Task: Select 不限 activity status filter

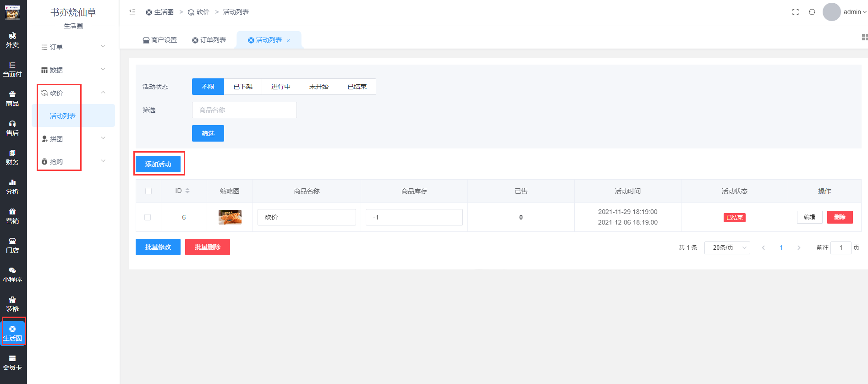Action: (208, 87)
